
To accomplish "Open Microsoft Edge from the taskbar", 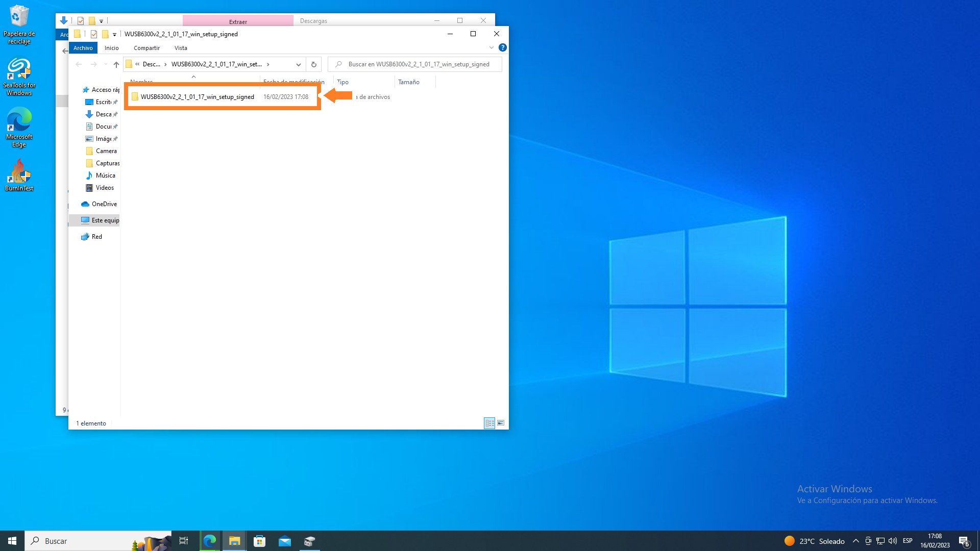I will (210, 541).
